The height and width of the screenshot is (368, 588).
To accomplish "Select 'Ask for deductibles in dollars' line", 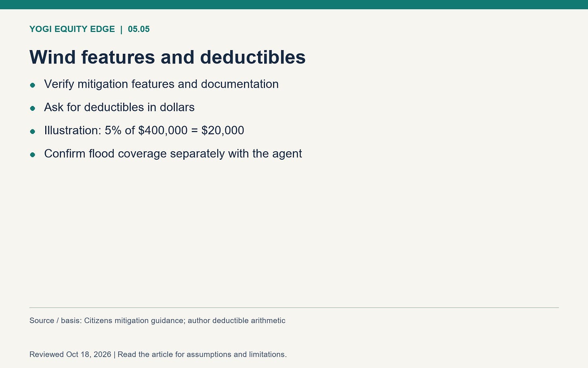I will point(119,107).
